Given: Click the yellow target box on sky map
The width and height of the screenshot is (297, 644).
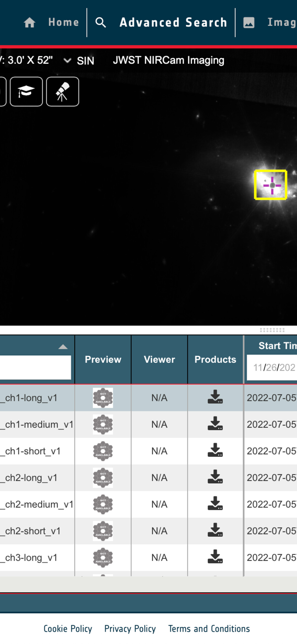Looking at the screenshot, I should click(x=271, y=185).
